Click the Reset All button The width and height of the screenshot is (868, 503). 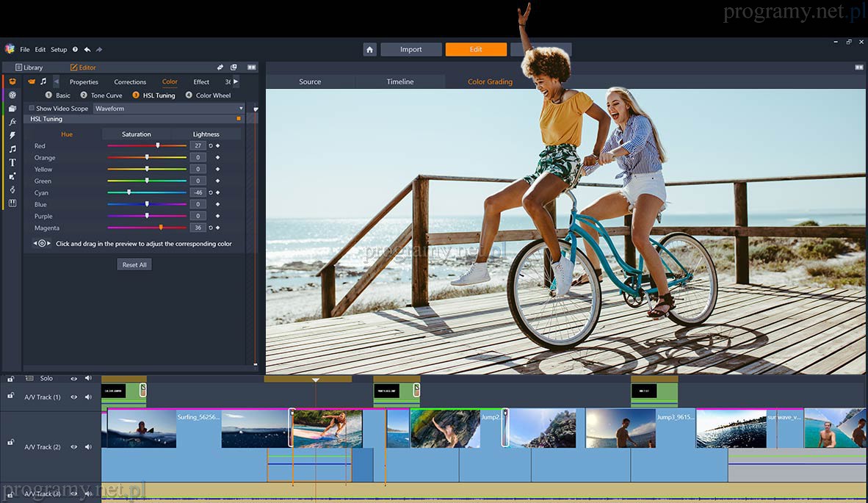[x=134, y=264]
